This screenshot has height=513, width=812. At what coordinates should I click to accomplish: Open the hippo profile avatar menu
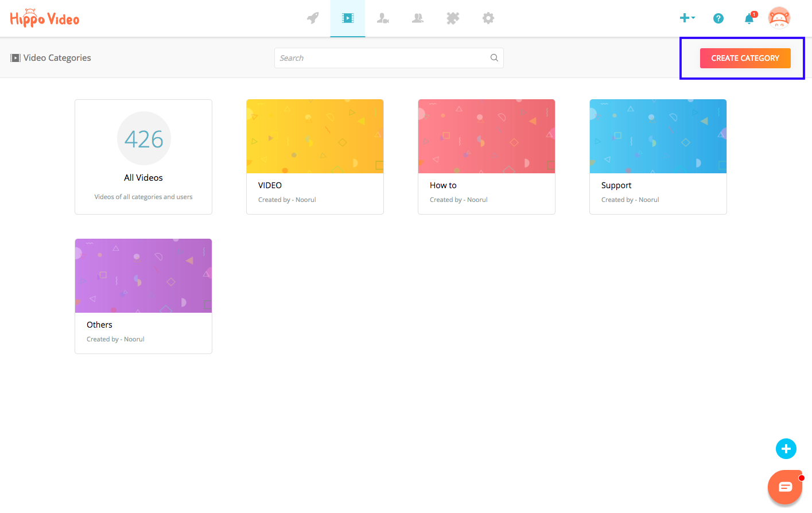(x=779, y=18)
